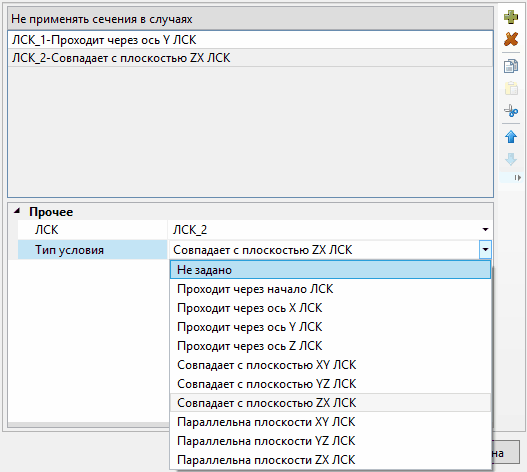Click the green plus add condition icon
Screen dimensions: 527x472
tap(511, 17)
